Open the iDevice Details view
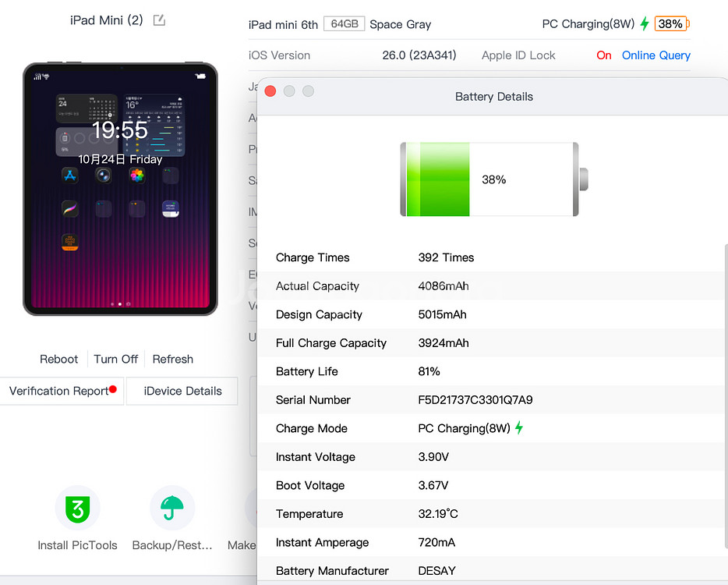The width and height of the screenshot is (728, 585). click(x=182, y=392)
